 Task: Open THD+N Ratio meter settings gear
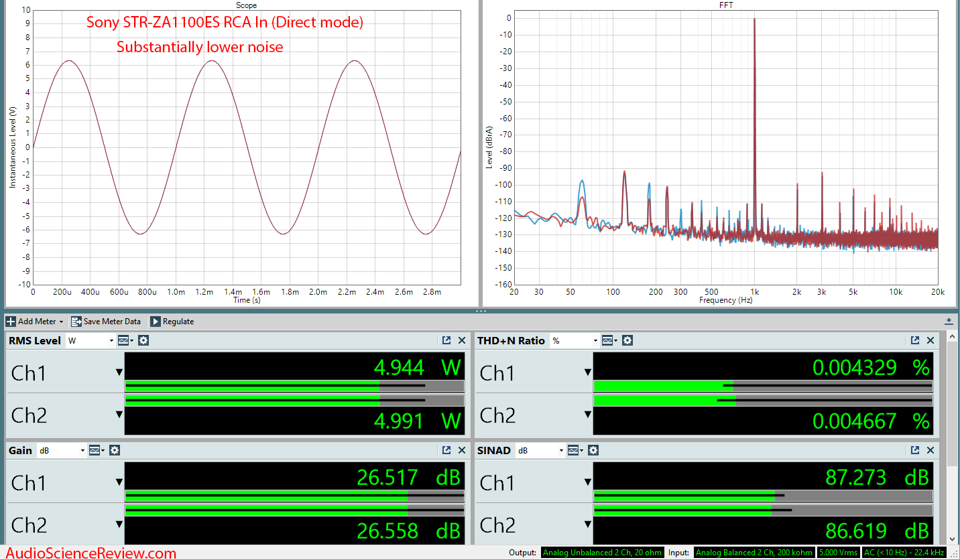(627, 340)
